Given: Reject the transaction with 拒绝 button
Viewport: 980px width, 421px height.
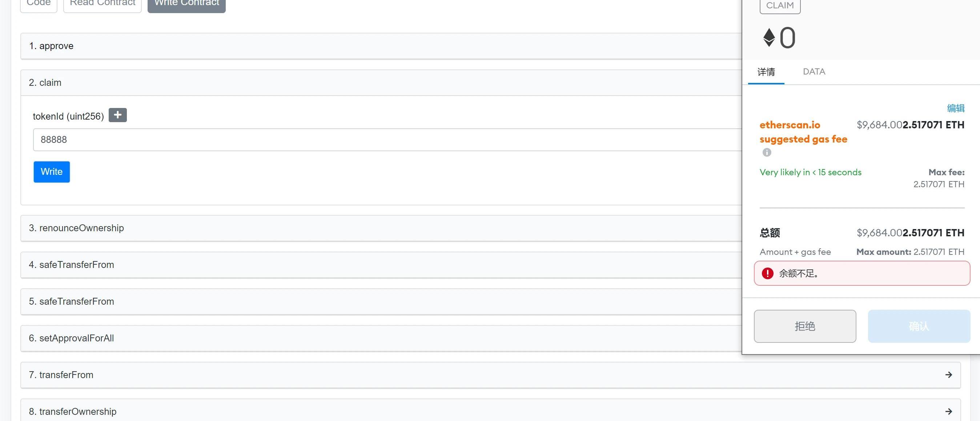Looking at the screenshot, I should point(805,326).
